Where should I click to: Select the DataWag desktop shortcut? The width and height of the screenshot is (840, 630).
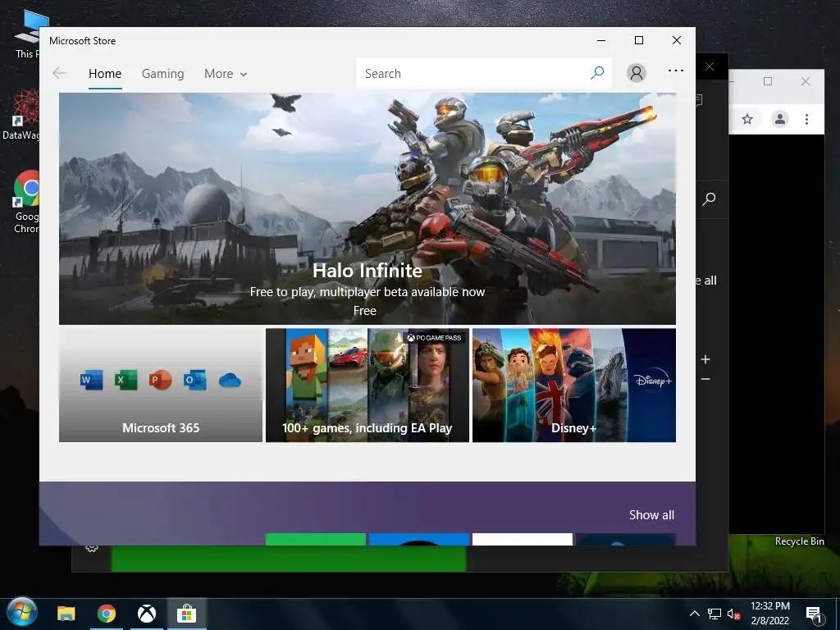pyautogui.click(x=21, y=115)
